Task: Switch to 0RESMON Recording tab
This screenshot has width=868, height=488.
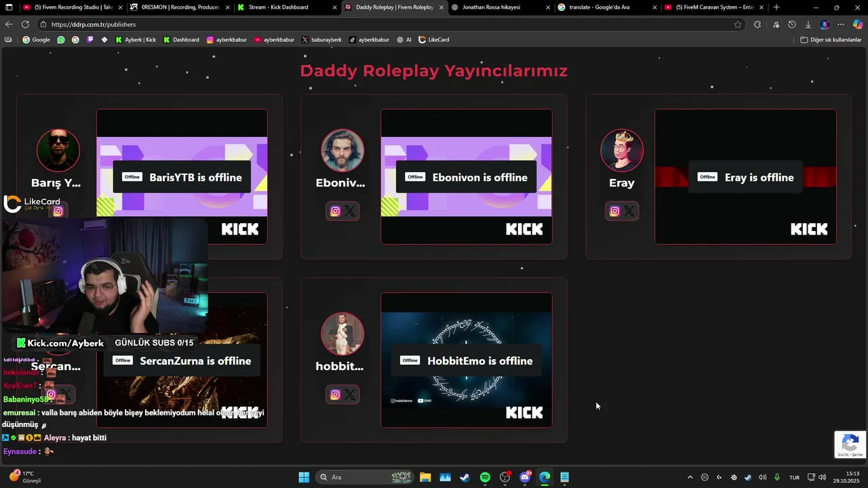Action: pyautogui.click(x=180, y=7)
